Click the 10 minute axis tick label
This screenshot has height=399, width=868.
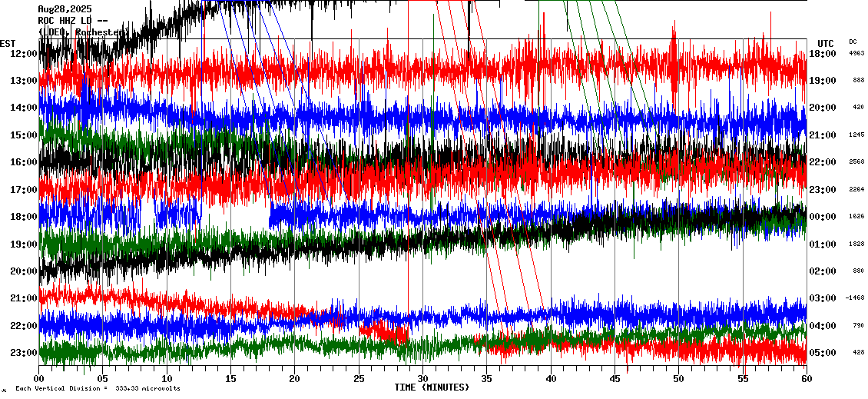pyautogui.click(x=167, y=379)
